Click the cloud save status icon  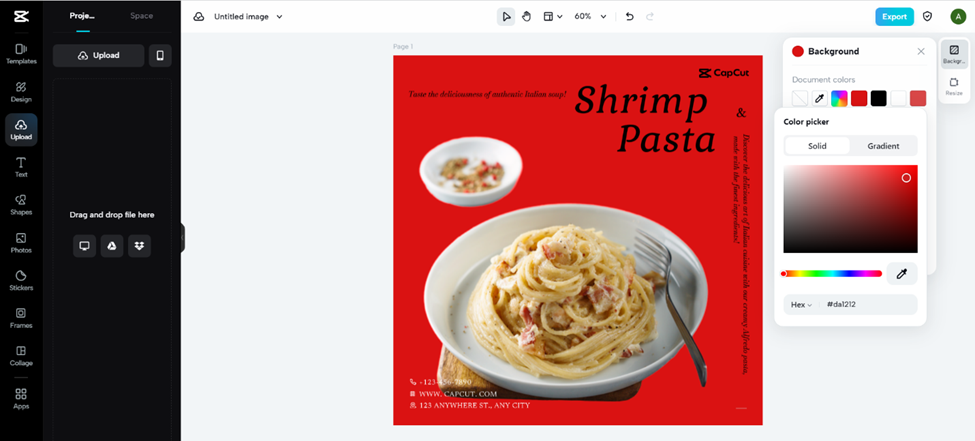(199, 17)
